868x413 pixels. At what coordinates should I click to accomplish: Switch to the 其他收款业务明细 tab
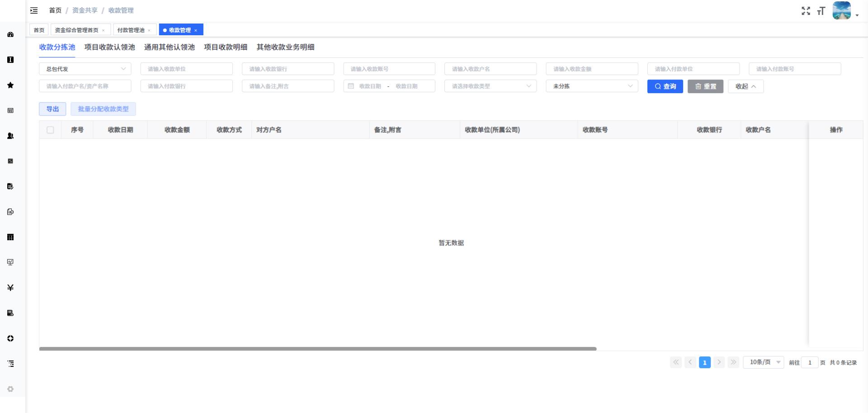285,47
